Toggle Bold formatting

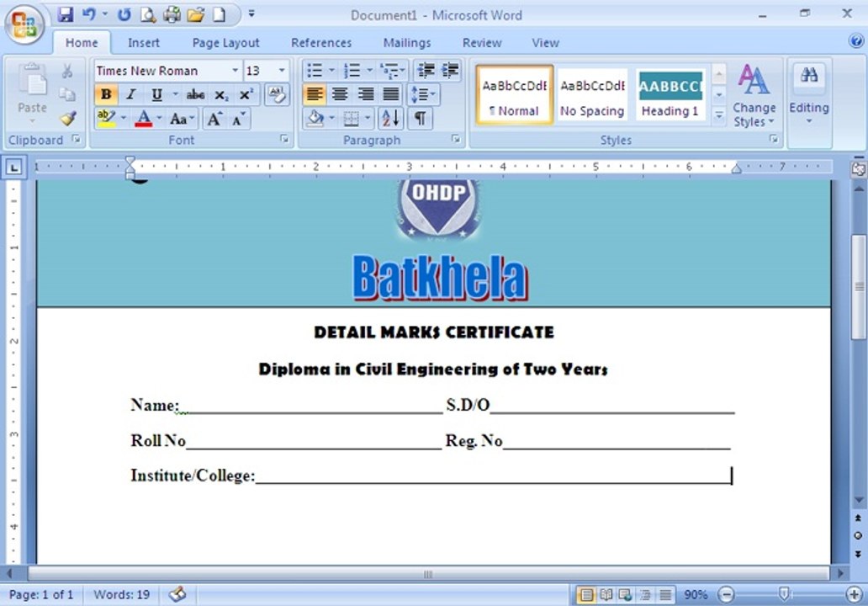(x=106, y=95)
